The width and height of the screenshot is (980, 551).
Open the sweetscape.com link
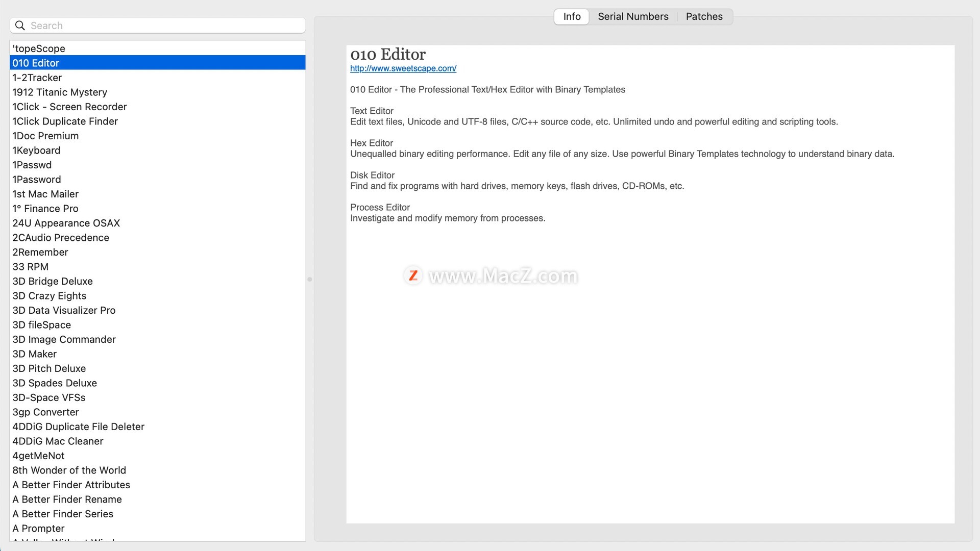point(403,68)
